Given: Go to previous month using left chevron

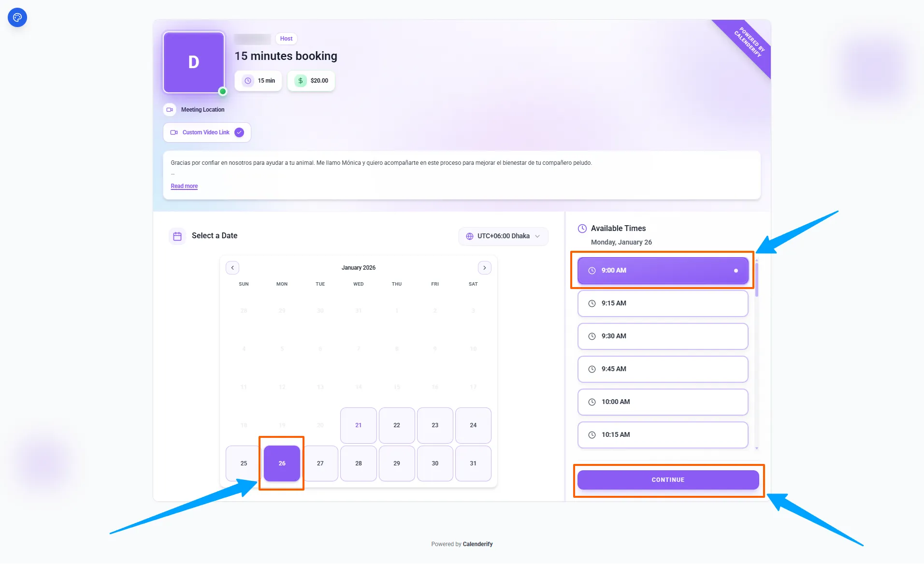Looking at the screenshot, I should [232, 267].
